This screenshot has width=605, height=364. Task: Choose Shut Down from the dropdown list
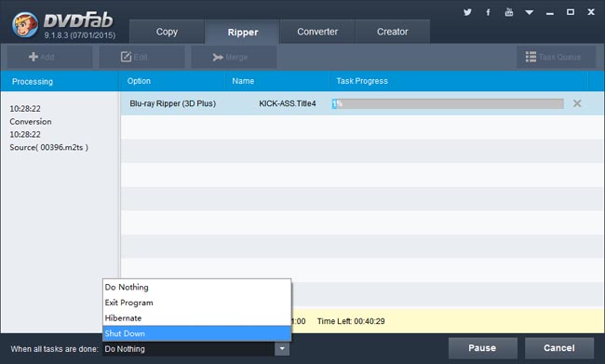[x=196, y=333]
